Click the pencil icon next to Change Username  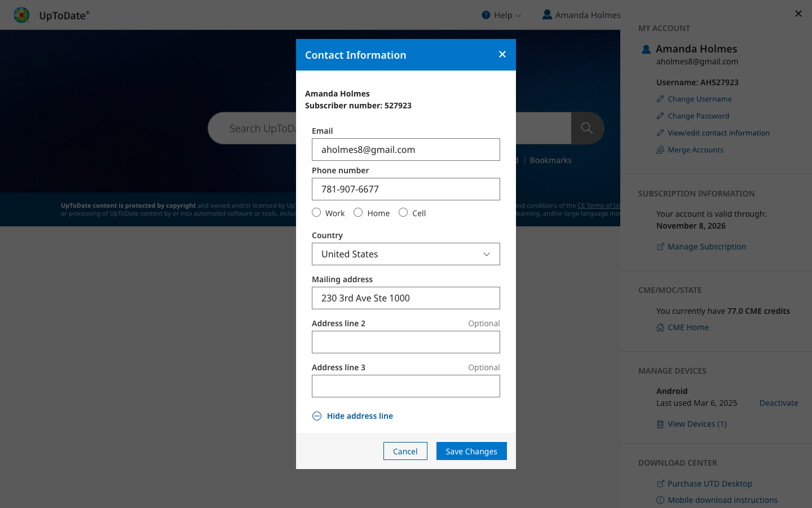point(660,99)
